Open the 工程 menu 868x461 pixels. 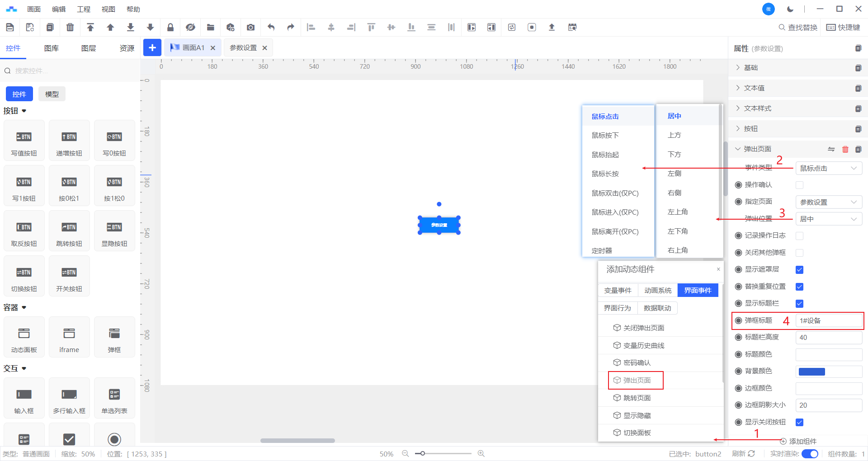click(83, 9)
